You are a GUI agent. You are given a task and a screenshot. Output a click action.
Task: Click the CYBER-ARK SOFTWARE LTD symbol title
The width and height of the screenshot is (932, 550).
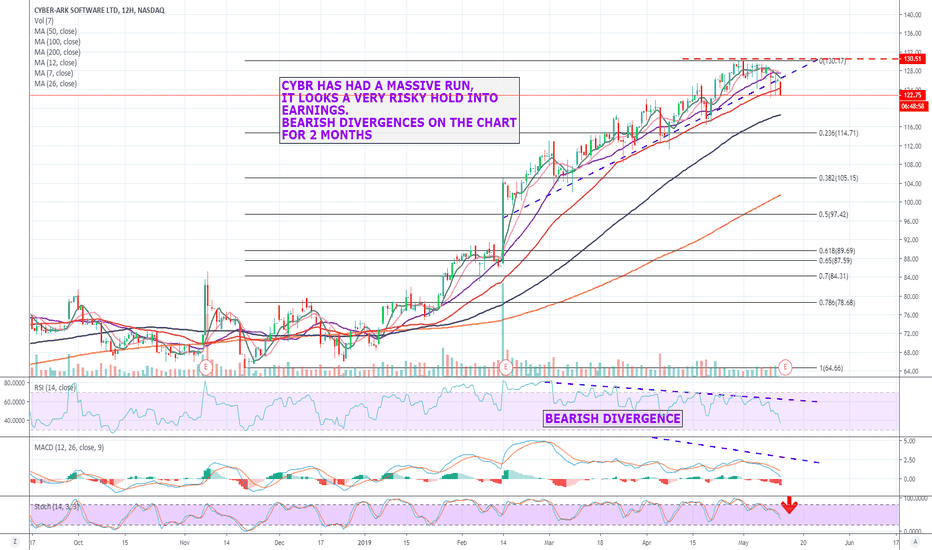coord(99,10)
